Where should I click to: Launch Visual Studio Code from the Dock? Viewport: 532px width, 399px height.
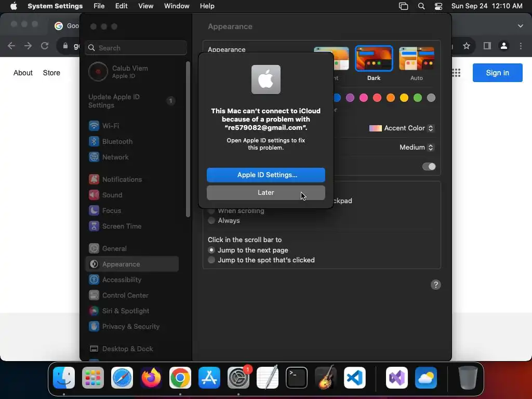pyautogui.click(x=354, y=378)
